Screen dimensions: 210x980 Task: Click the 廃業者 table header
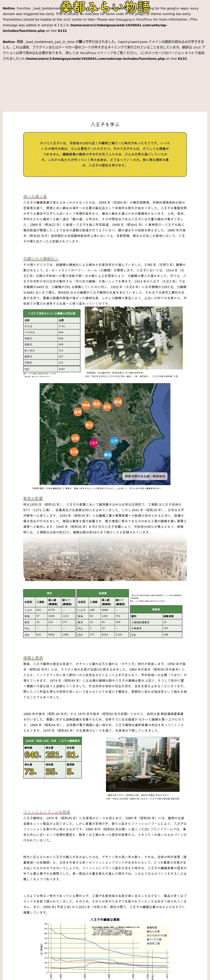156,609
